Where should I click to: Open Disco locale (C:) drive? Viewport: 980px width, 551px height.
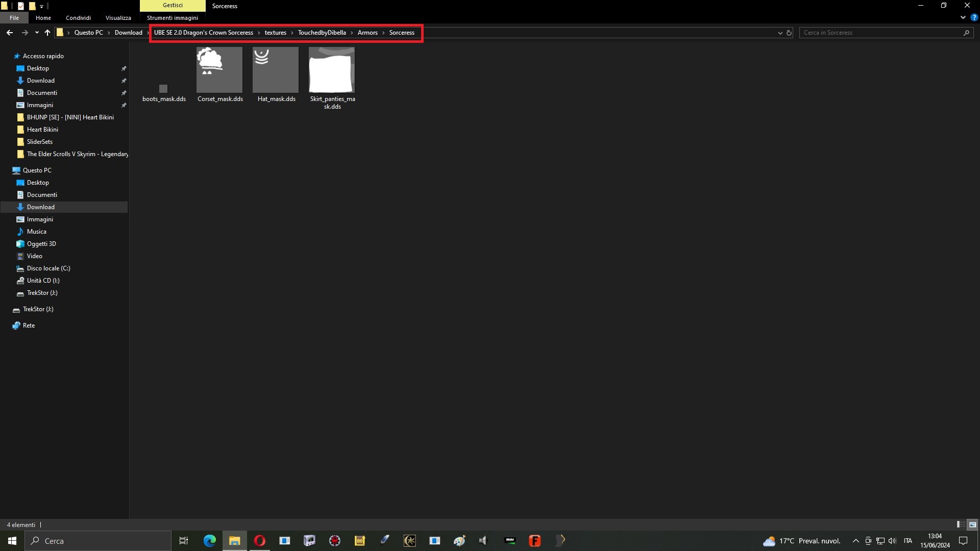[x=48, y=268]
